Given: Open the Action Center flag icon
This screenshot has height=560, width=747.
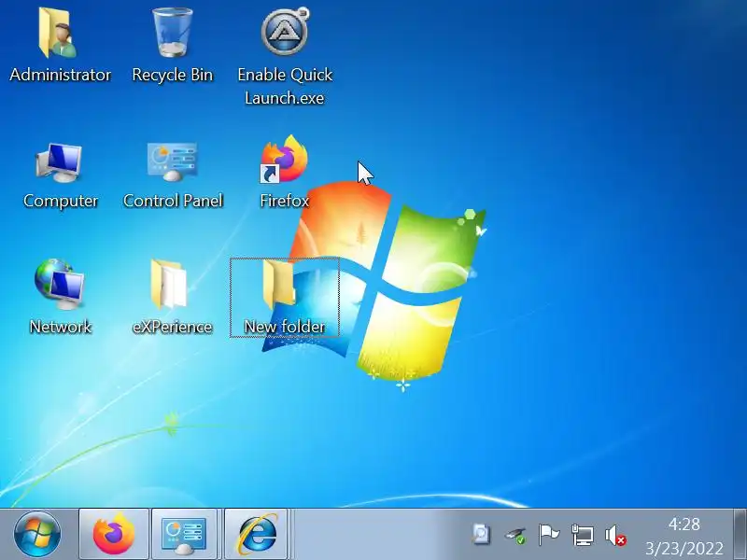Looking at the screenshot, I should [x=548, y=534].
